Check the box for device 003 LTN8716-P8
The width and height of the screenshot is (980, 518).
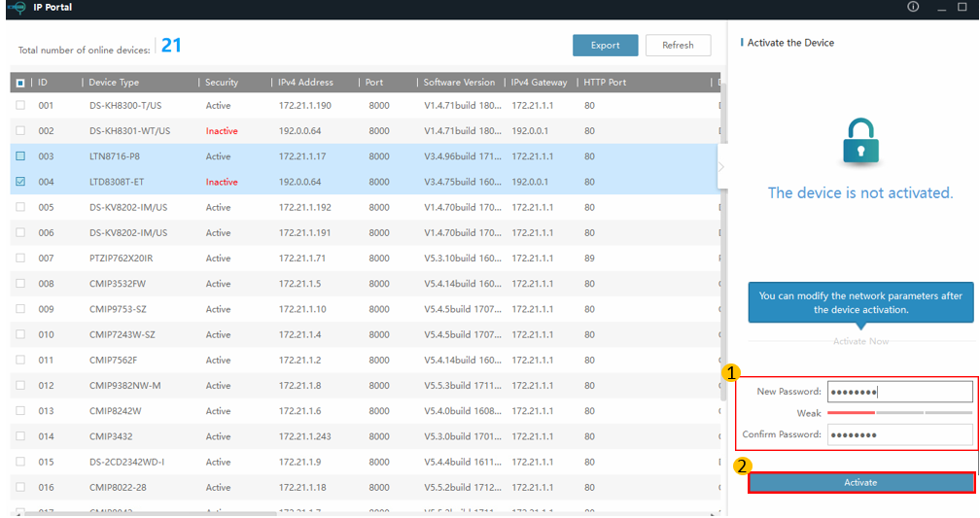pyautogui.click(x=20, y=156)
